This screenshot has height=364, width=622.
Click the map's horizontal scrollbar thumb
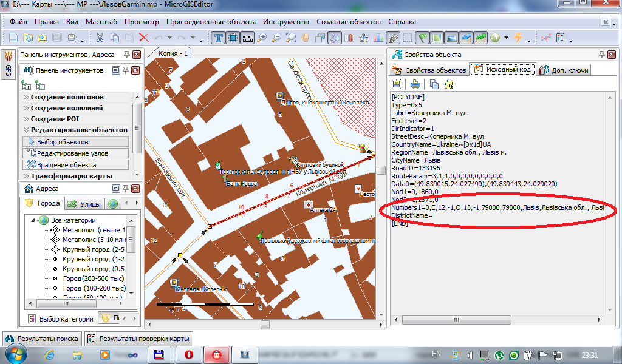264,325
